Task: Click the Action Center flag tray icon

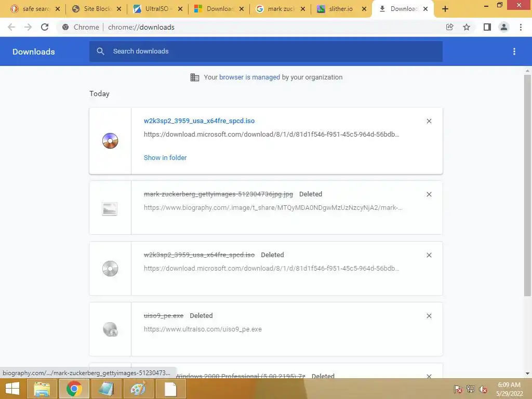Action: coord(458,389)
